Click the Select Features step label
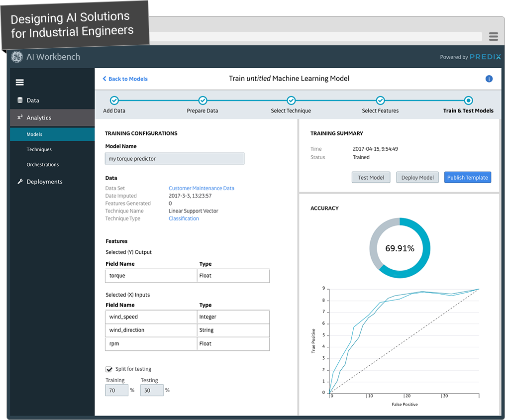Screen dimensions: 505x420 380,111
